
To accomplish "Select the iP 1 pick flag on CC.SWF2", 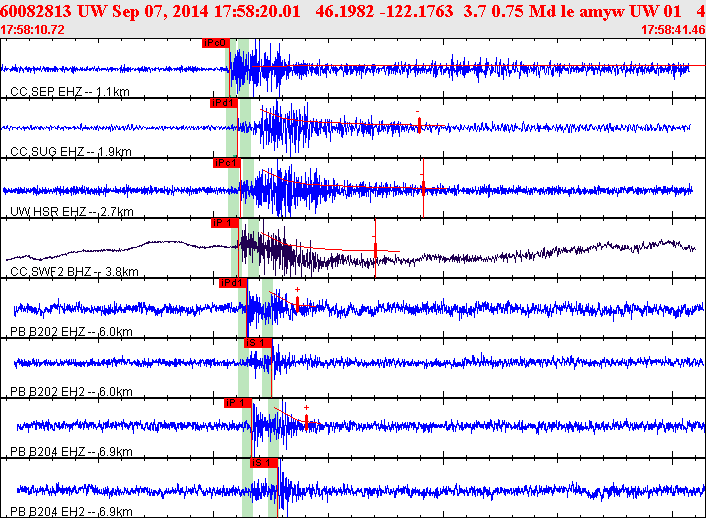I will tap(225, 223).
